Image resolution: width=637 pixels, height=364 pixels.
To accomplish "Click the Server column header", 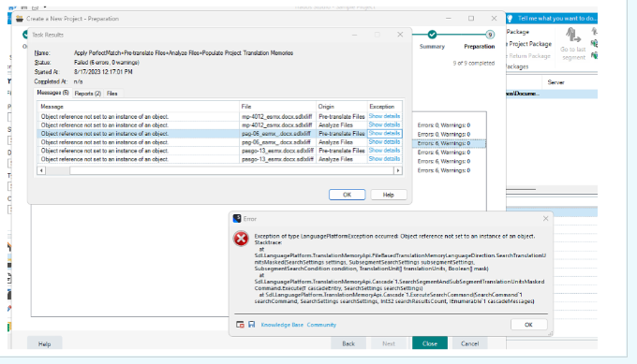I will tap(556, 82).
